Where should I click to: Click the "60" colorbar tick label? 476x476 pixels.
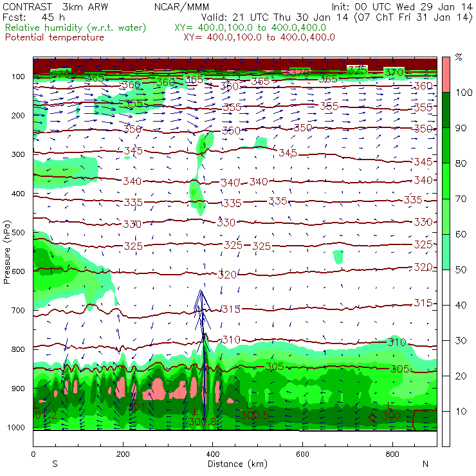pos(461,234)
